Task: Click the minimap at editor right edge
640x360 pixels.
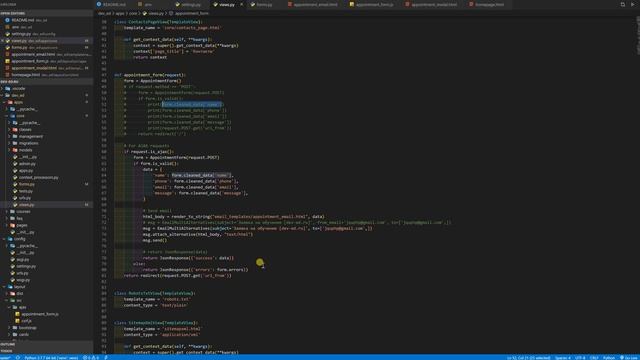Action: pos(638,35)
